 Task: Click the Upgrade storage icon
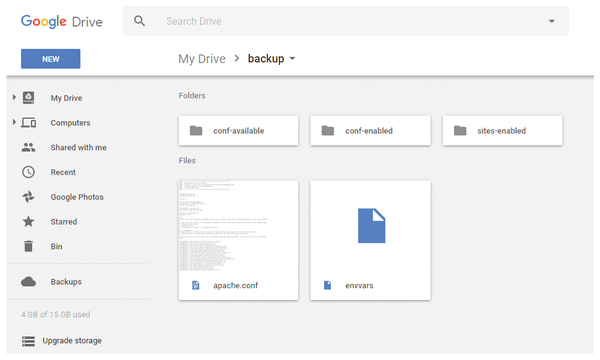[28, 341]
